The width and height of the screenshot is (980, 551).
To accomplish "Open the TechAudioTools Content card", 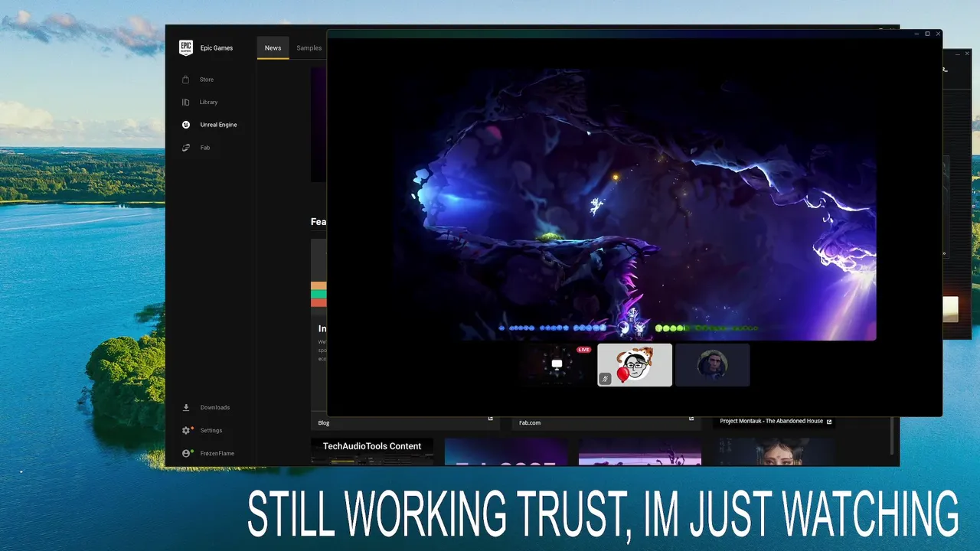I will [x=372, y=452].
